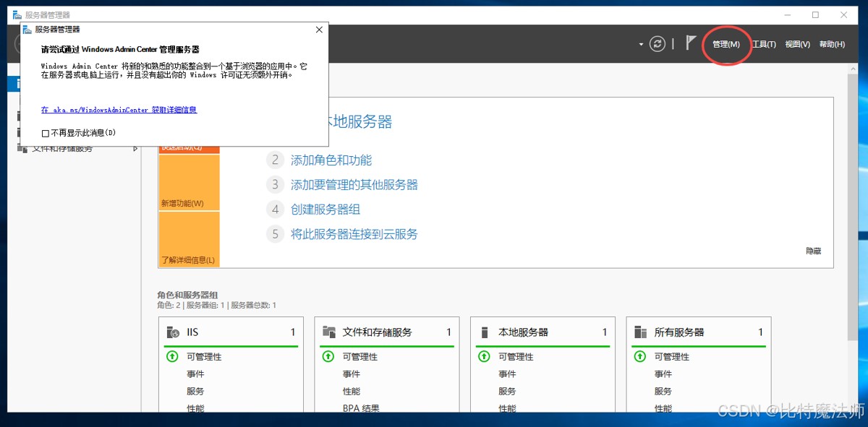Open the aka.ms/WindowsAdminCenter link

point(119,110)
